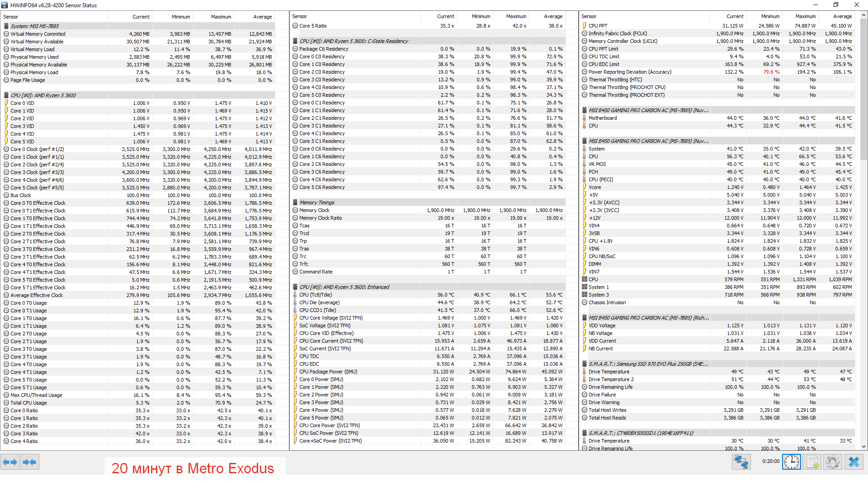Click the icon beside Virtual Memory Commited

[x=6, y=34]
